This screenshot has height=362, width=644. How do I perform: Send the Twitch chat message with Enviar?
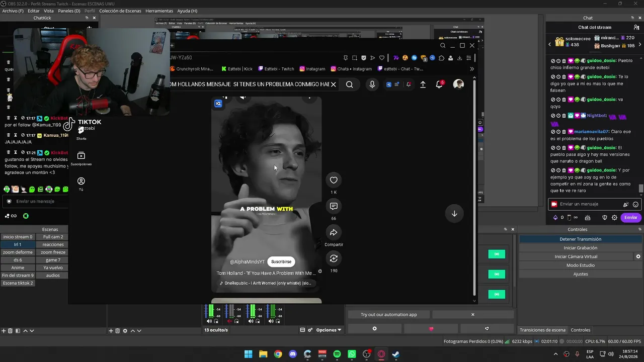631,218
